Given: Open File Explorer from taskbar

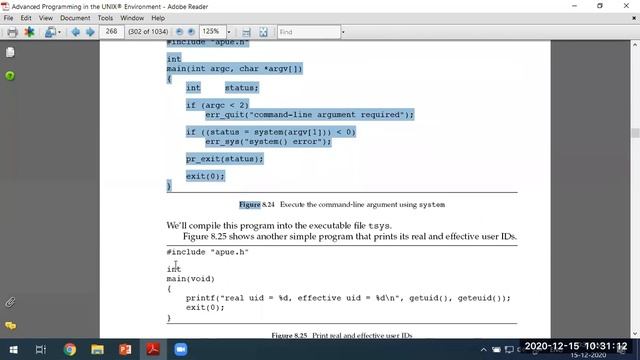Looking at the screenshot, I should click(x=98, y=349).
